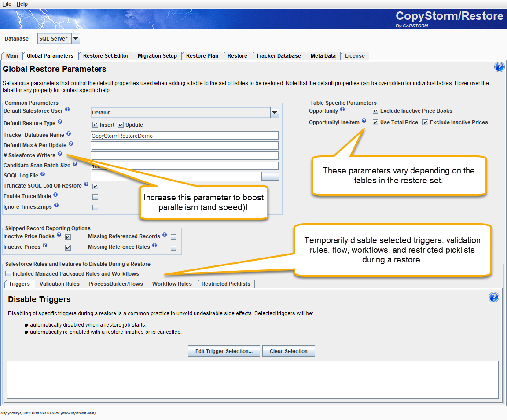The width and height of the screenshot is (507, 420).
Task: Toggle Exclude Inactive Prices checkbox
Action: pyautogui.click(x=426, y=122)
